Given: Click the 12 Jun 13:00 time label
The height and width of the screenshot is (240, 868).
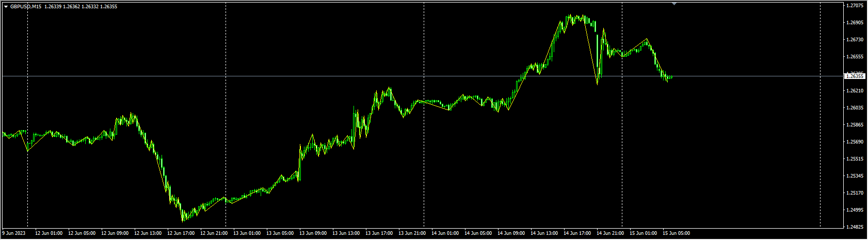Looking at the screenshot, I should pyautogui.click(x=148, y=233).
